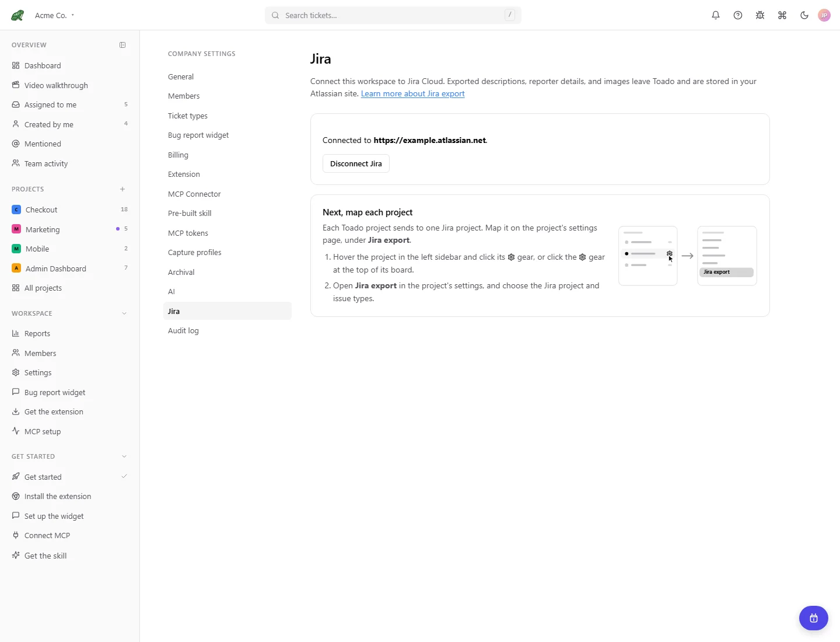Open Capture profiles settings
Image resolution: width=840 pixels, height=642 pixels.
click(x=228, y=252)
